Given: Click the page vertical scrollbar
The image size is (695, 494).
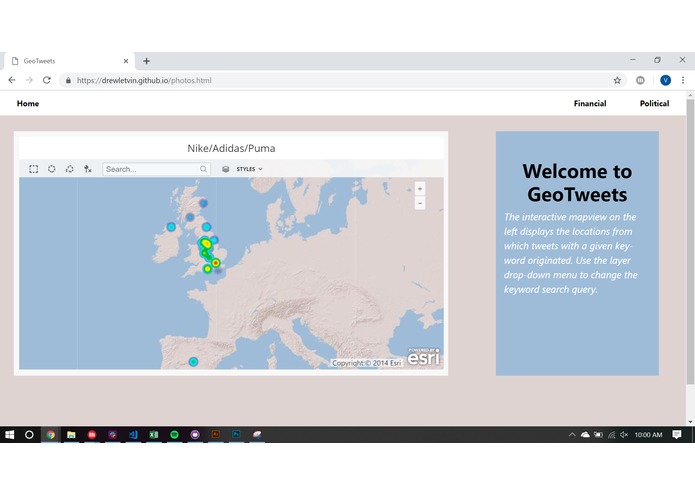Looking at the screenshot, I should click(690, 241).
